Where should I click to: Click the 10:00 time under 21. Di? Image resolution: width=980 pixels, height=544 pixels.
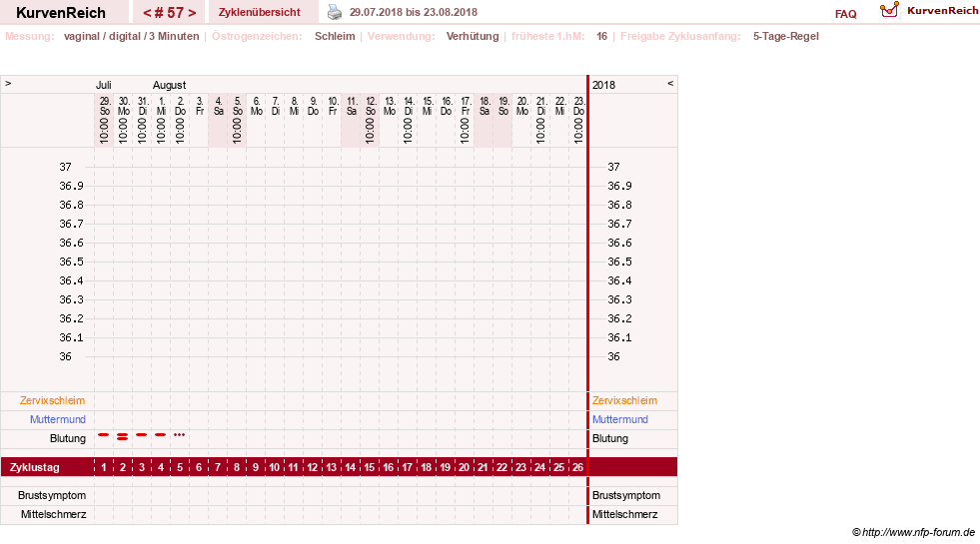coord(541,131)
